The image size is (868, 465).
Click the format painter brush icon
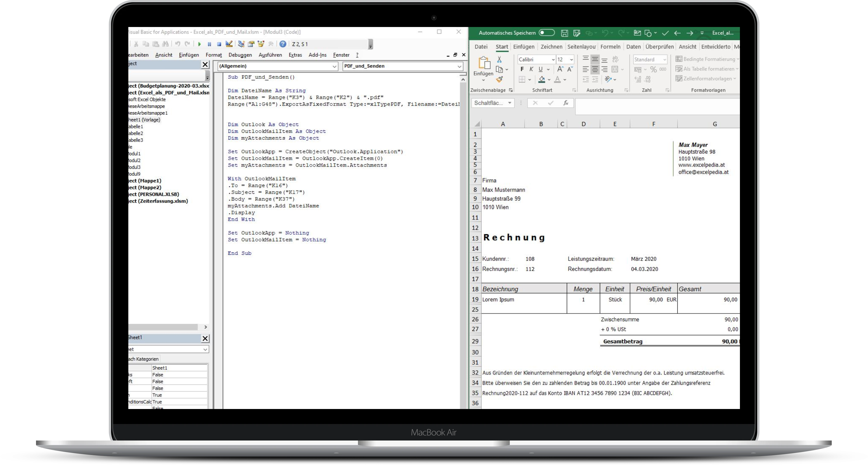[x=500, y=79]
